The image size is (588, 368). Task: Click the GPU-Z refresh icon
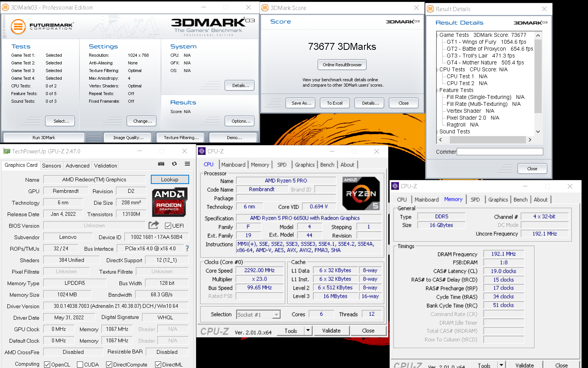point(174,164)
